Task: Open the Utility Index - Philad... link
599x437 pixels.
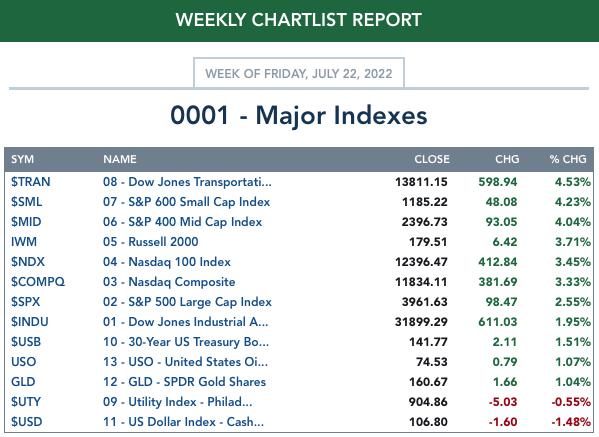Action: pos(177,402)
